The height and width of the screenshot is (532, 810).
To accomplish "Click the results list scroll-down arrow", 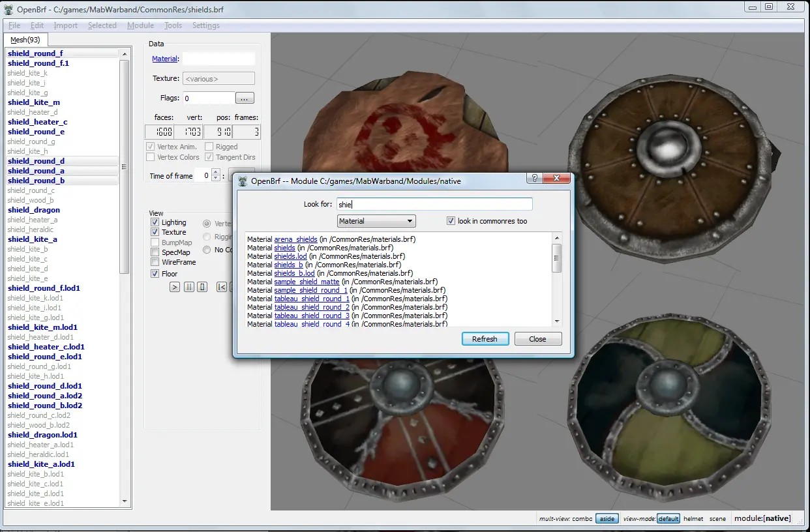I will (557, 321).
